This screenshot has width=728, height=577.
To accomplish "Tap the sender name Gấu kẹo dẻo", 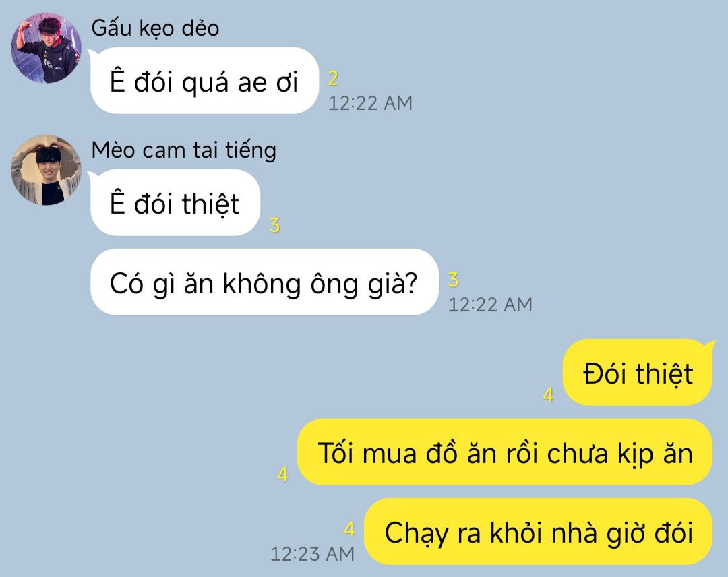I will [155, 28].
